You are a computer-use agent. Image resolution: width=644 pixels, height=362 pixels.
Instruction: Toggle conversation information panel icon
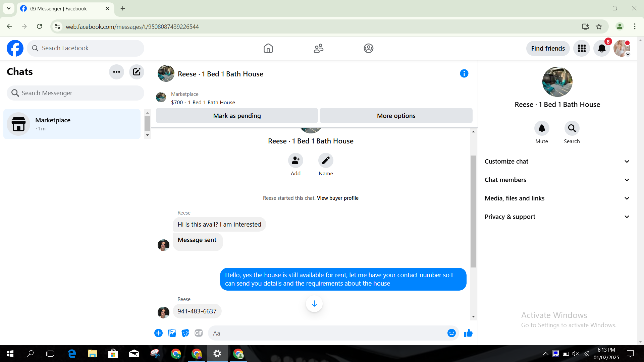click(464, 74)
